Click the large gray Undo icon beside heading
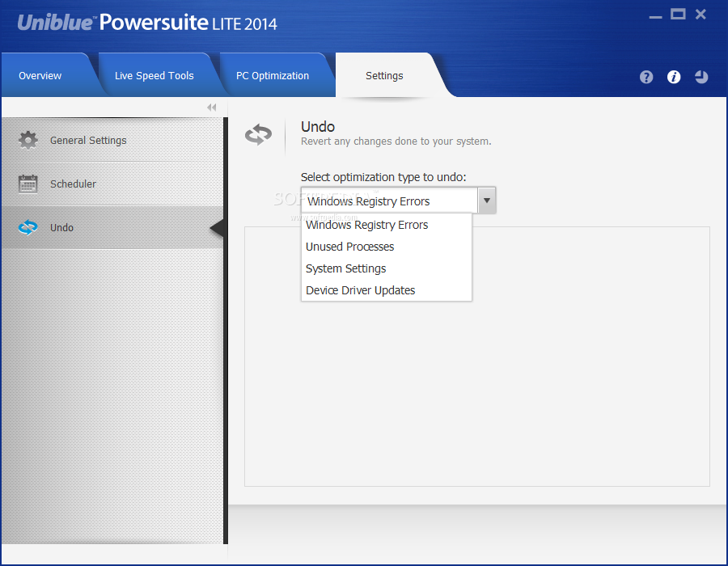Image resolution: width=728 pixels, height=566 pixels. click(259, 135)
